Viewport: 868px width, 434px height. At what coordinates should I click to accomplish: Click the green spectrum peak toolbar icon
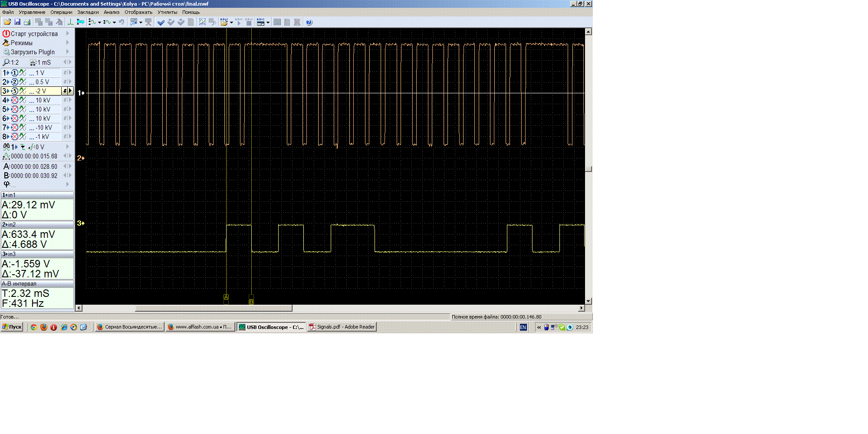pyautogui.click(x=70, y=22)
